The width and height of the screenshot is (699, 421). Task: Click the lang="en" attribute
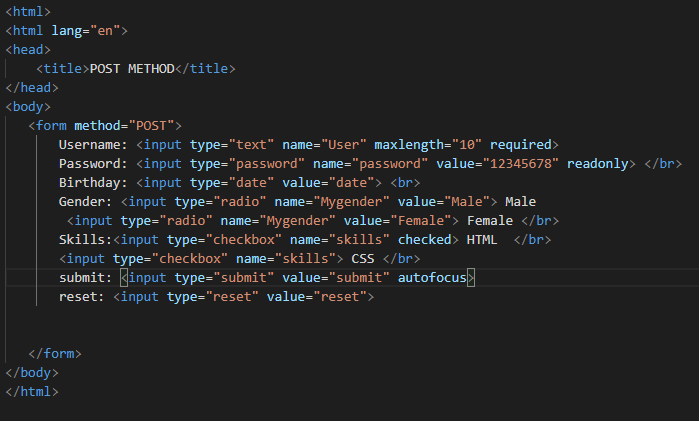(x=86, y=31)
